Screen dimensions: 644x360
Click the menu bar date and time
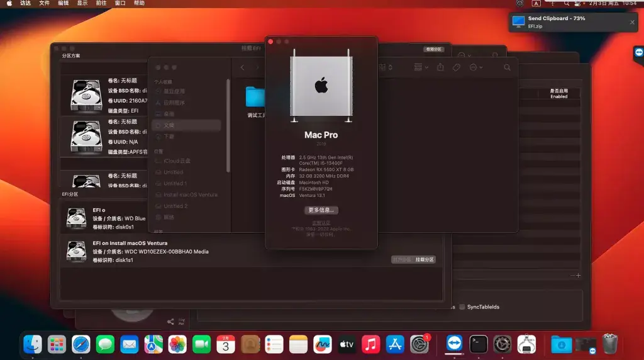613,3
